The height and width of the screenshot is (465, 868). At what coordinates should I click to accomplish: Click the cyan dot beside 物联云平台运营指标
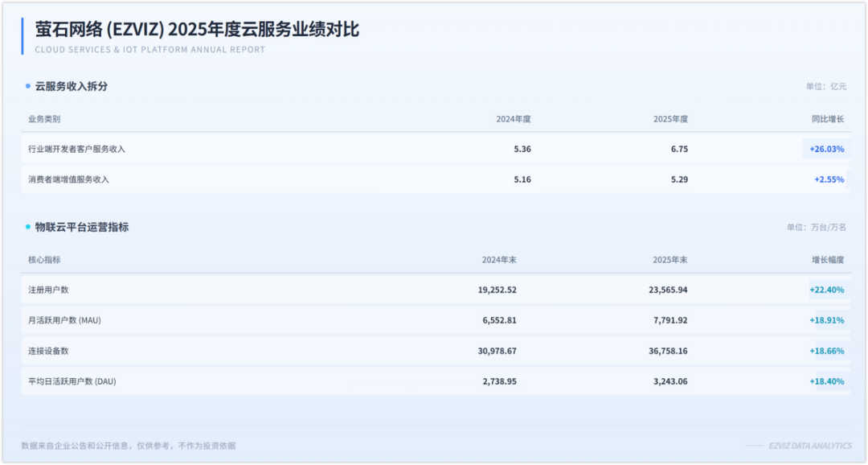pos(27,227)
